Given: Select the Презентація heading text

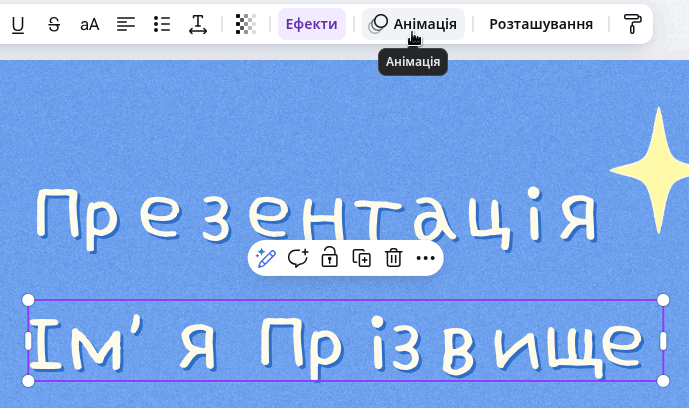Looking at the screenshot, I should [x=316, y=219].
